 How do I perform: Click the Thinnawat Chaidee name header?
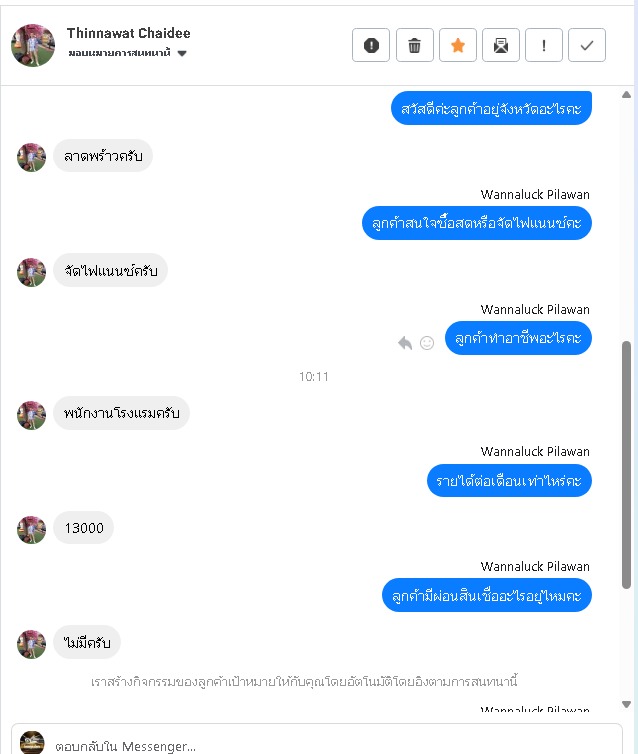(x=128, y=33)
